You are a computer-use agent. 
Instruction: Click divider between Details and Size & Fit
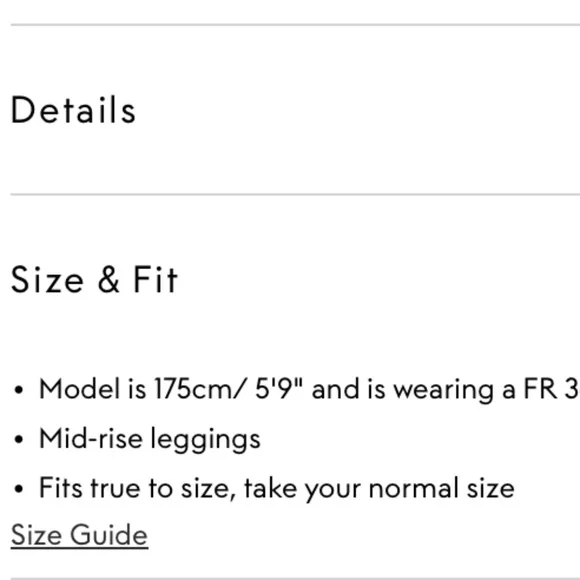295,194
